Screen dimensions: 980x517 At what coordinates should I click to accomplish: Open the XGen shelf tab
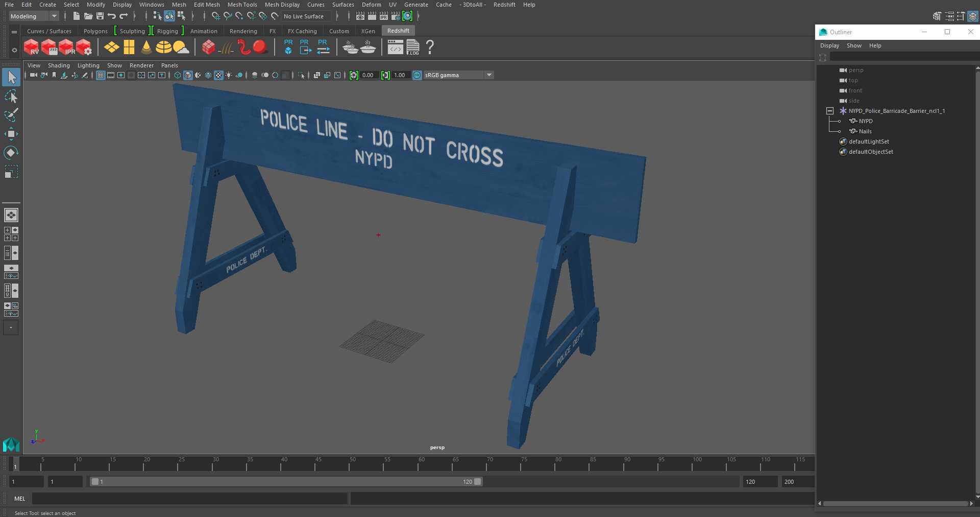coord(368,31)
